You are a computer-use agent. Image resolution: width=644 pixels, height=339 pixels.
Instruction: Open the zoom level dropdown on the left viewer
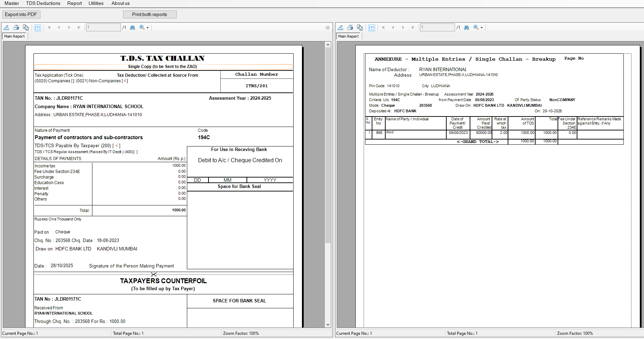tap(147, 28)
